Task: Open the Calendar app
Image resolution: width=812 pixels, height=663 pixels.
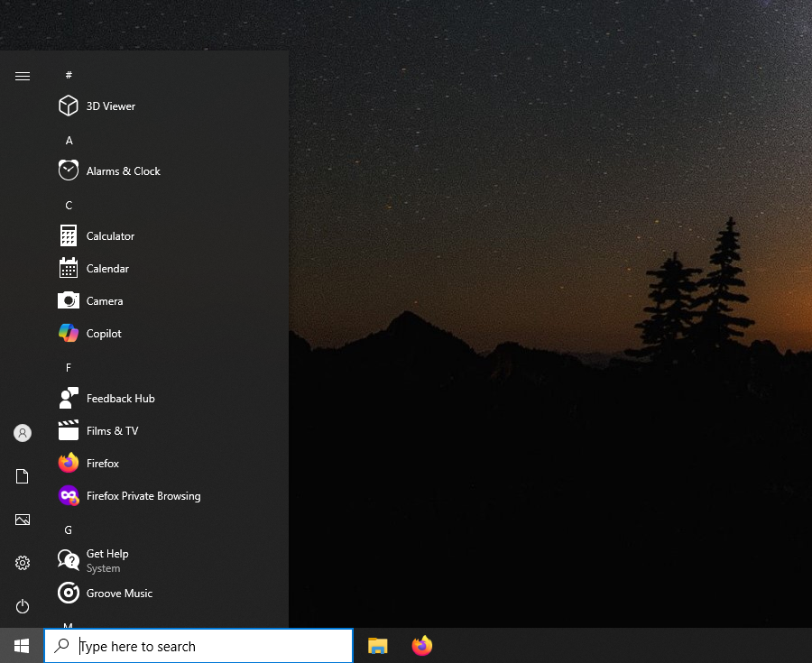Action: [x=107, y=268]
